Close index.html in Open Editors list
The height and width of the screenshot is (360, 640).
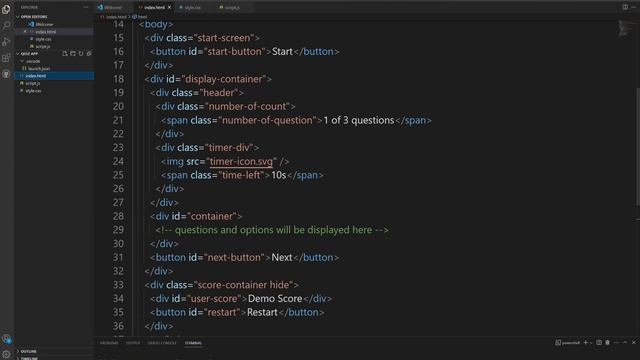coord(25,31)
